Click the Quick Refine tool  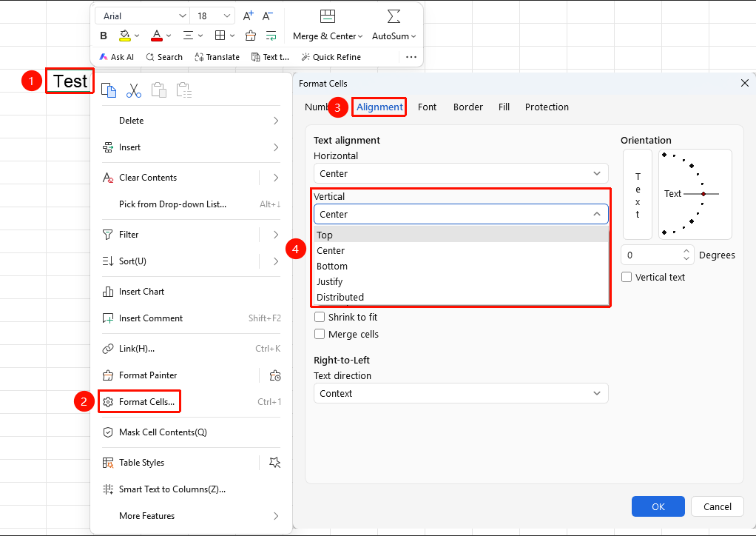(x=331, y=57)
